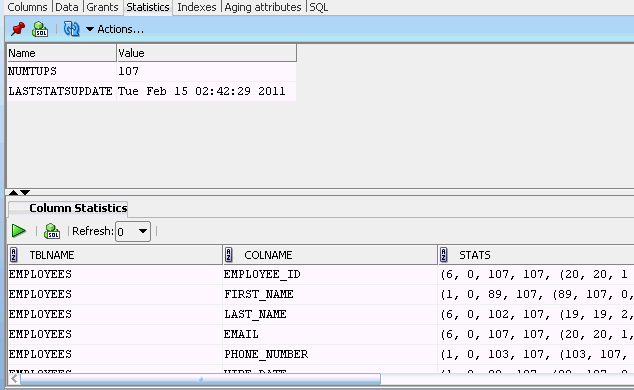Switch to the Columns tab
The width and height of the screenshot is (634, 390).
(x=27, y=7)
